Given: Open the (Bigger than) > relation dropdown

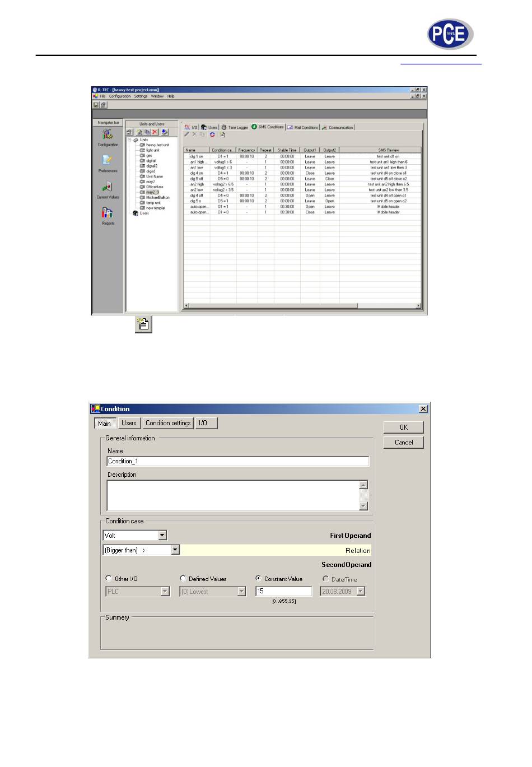Looking at the screenshot, I should coord(175,550).
